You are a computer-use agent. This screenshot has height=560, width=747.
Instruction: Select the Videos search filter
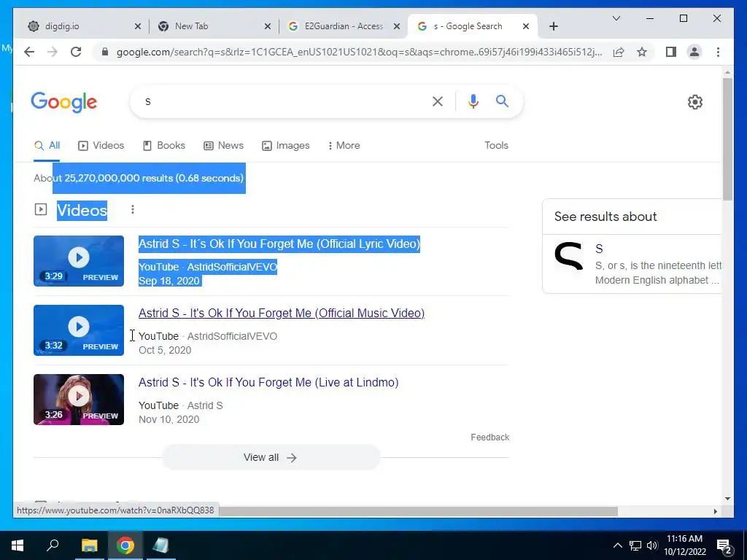click(x=101, y=146)
